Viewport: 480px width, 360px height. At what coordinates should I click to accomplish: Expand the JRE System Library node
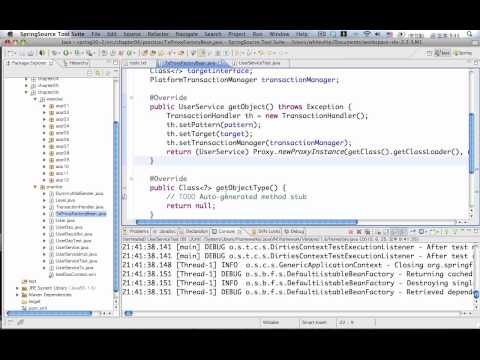point(17,288)
